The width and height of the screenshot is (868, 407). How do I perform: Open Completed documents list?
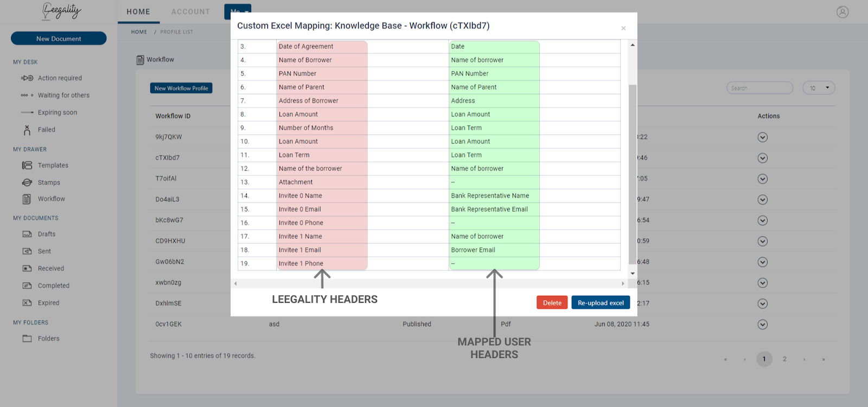point(54,286)
